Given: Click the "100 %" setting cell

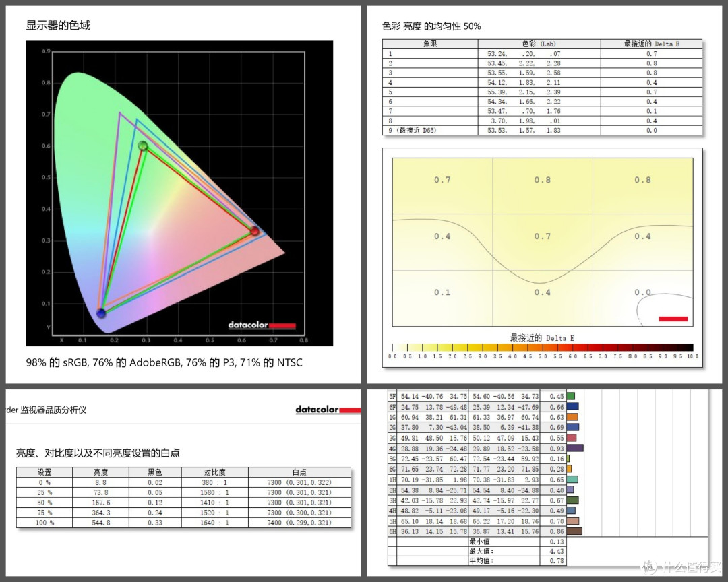Looking at the screenshot, I should coord(44,523).
